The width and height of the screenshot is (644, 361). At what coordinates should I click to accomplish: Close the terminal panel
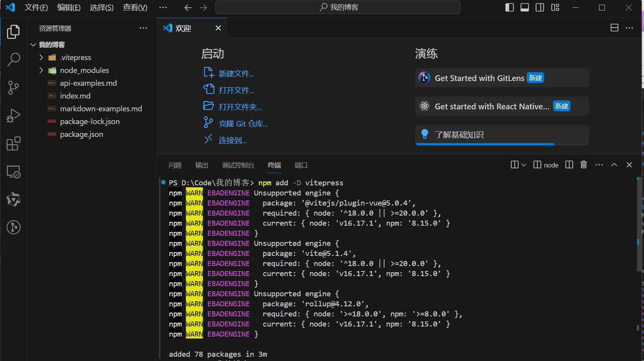click(629, 165)
